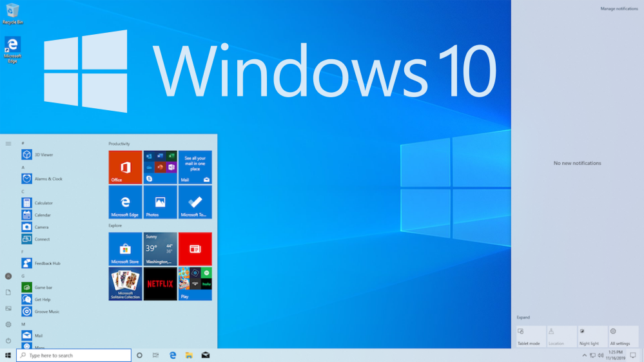This screenshot has width=644, height=362.
Task: Click the Manage notifications link
Action: (619, 8)
